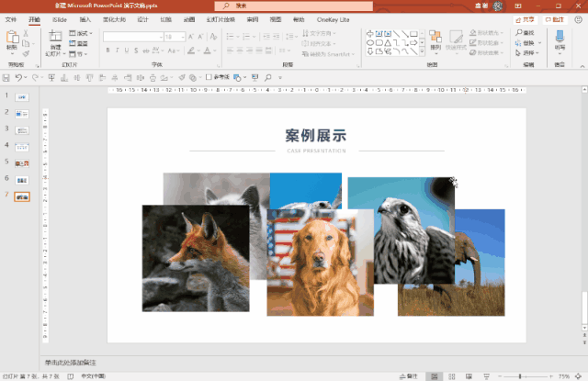Click the Paste (粘贴) icon
The image size is (588, 381).
coord(12,39)
